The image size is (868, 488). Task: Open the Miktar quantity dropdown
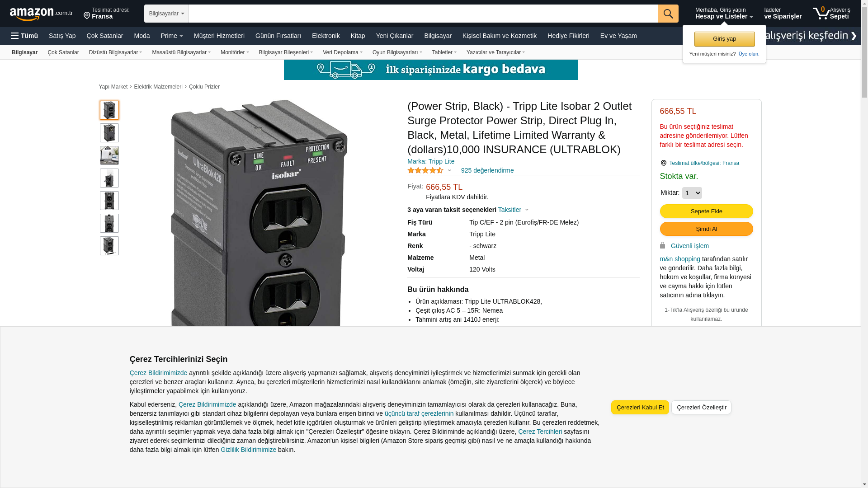tap(692, 193)
